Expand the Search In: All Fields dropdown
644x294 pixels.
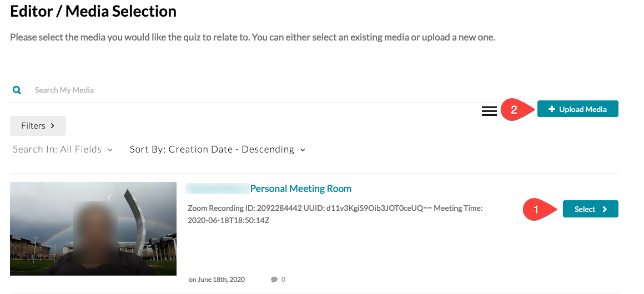(x=62, y=149)
